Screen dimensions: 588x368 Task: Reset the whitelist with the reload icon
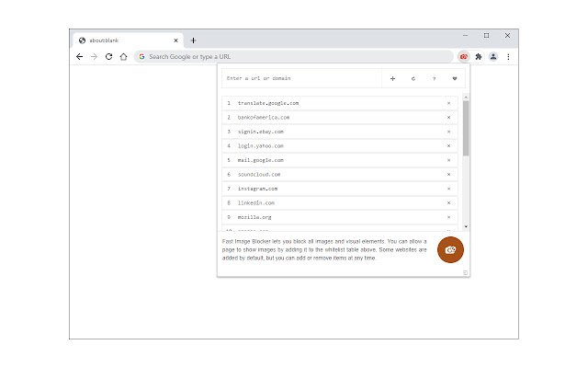click(413, 78)
